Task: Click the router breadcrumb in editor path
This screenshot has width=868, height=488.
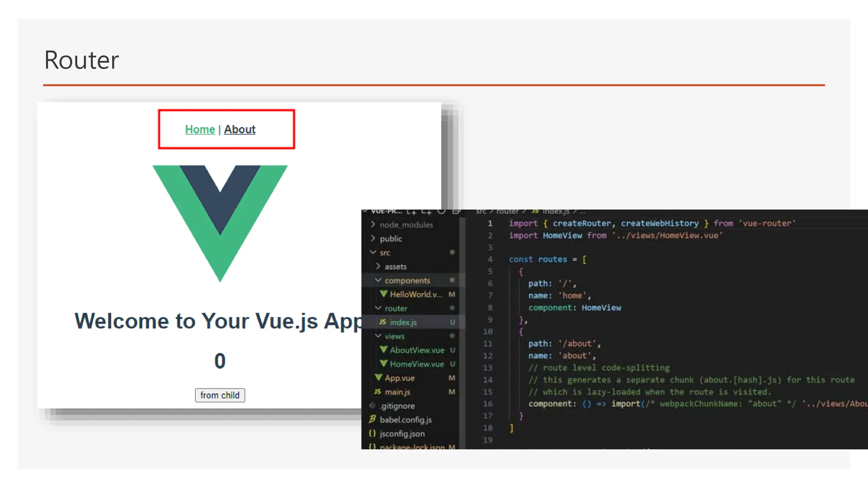Action: click(507, 211)
